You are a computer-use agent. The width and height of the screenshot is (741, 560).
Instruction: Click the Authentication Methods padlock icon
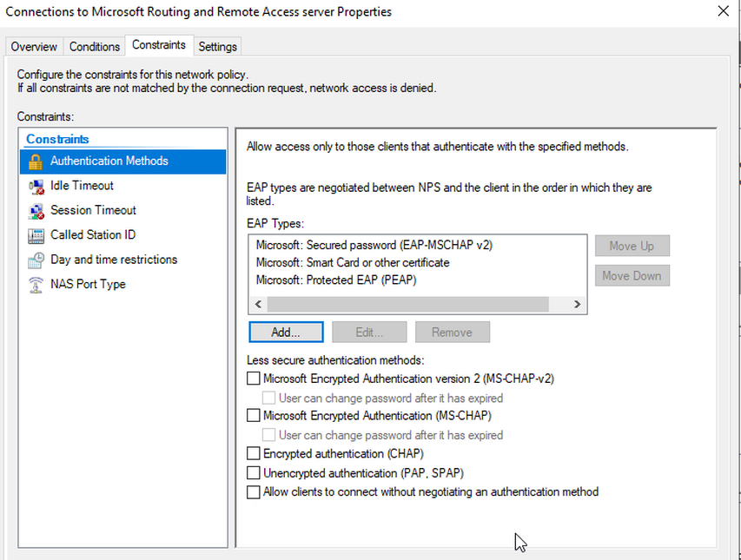[x=36, y=161]
